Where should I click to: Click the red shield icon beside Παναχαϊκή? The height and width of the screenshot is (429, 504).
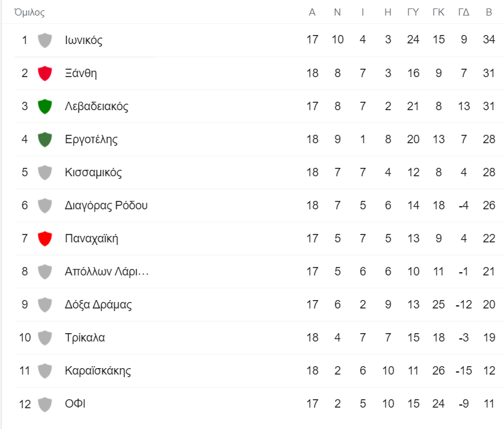[45, 238]
